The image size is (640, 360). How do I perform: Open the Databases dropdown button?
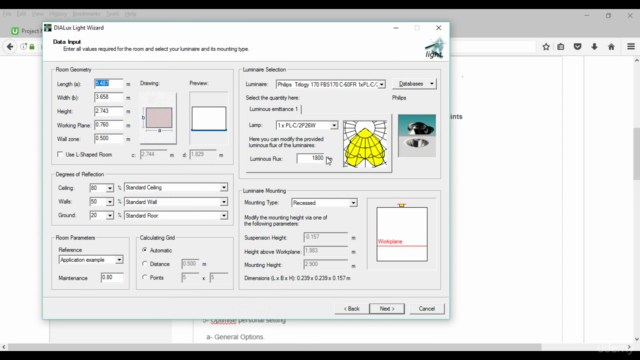pos(414,84)
